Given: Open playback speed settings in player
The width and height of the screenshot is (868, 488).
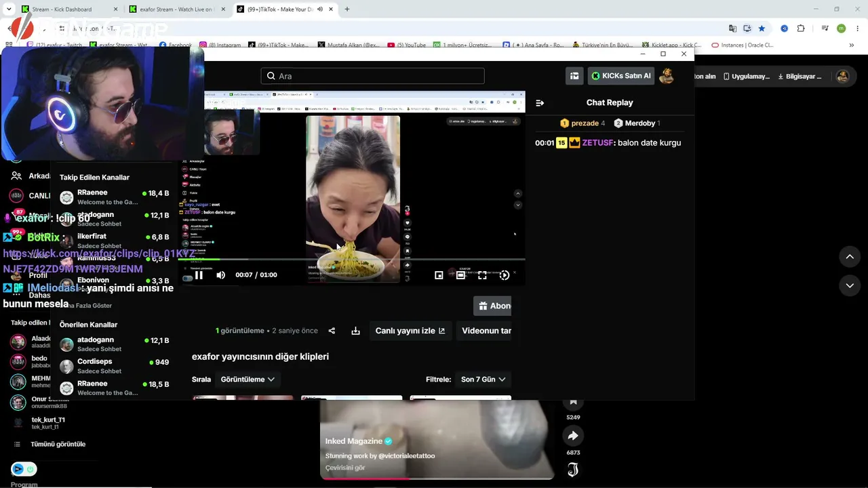Looking at the screenshot, I should pyautogui.click(x=504, y=275).
